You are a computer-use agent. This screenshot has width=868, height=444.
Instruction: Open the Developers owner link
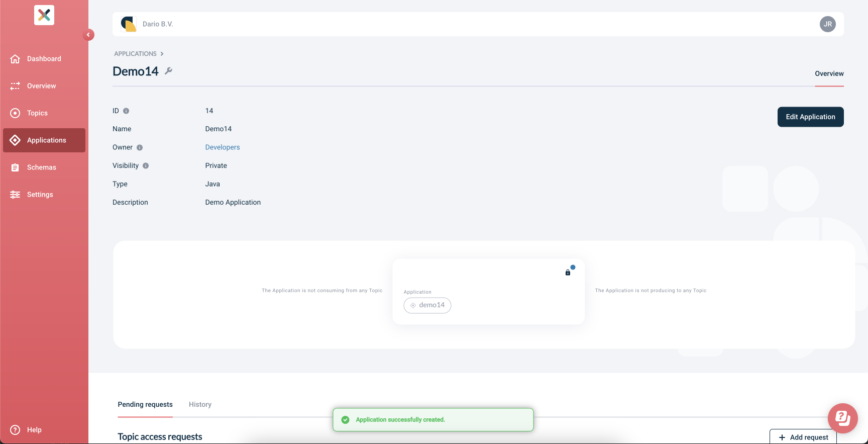[223, 147]
